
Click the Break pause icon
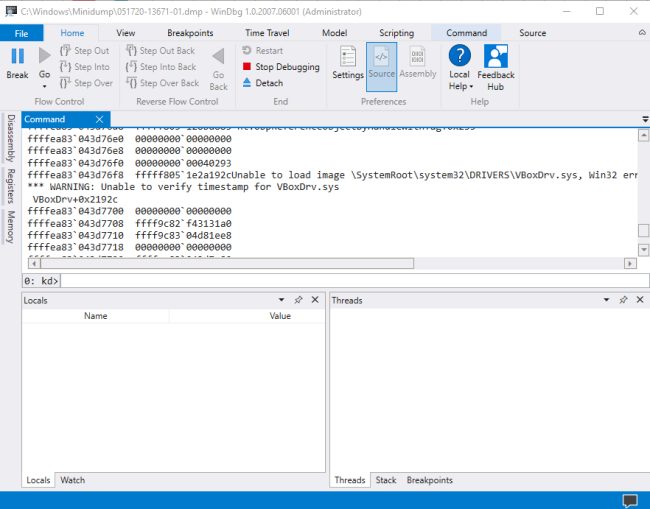tap(17, 56)
